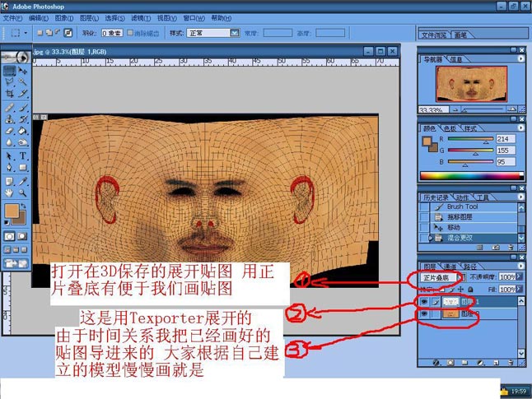The width and height of the screenshot is (532, 399).
Task: Click the color spectrum ramp bar
Action: [x=472, y=175]
